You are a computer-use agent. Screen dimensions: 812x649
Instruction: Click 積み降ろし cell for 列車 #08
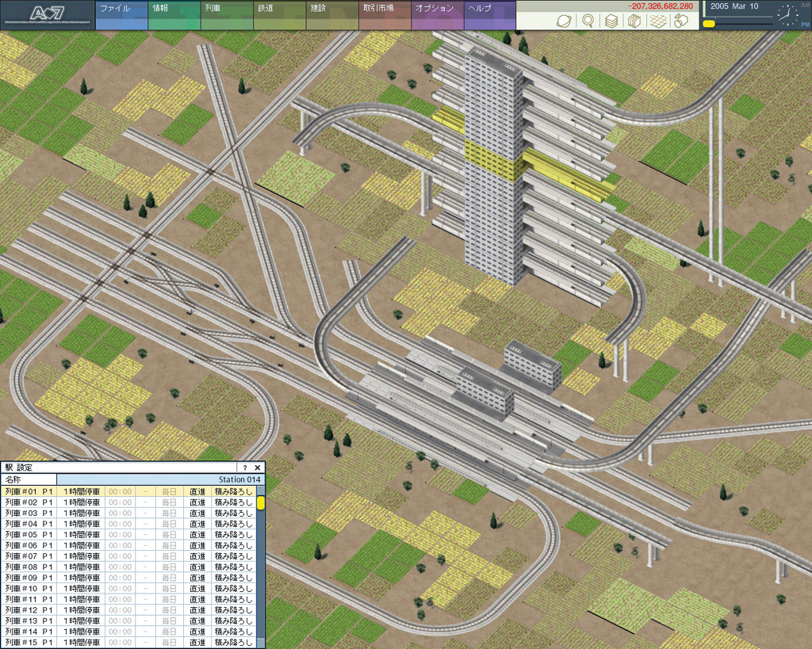coord(234,567)
